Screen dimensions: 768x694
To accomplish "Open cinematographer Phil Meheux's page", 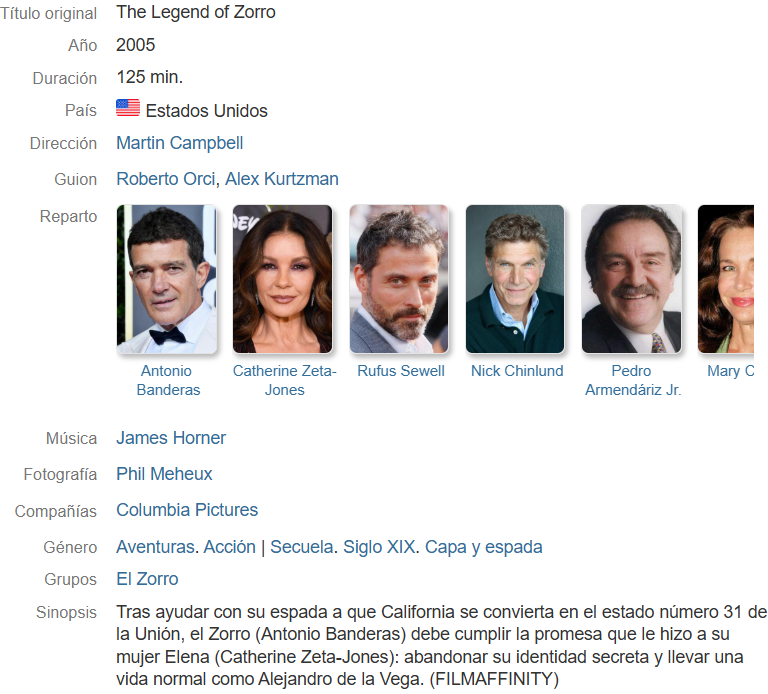I will tap(164, 474).
